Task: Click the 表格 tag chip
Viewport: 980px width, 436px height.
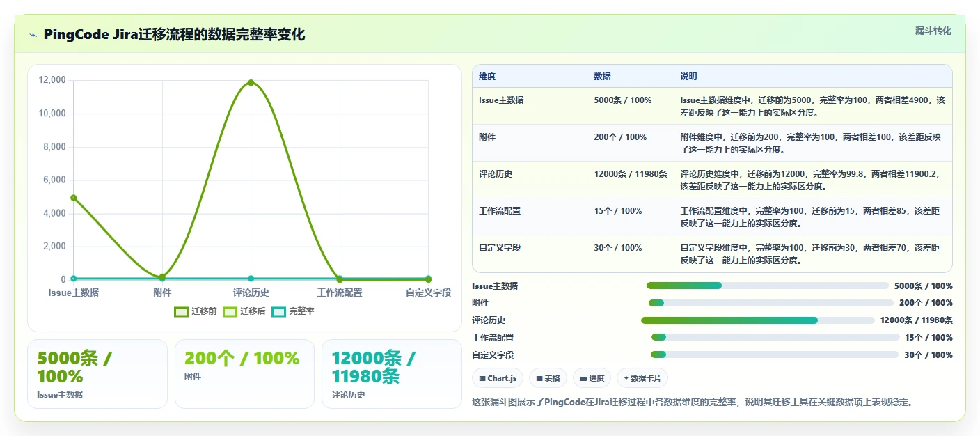Action: tap(548, 378)
